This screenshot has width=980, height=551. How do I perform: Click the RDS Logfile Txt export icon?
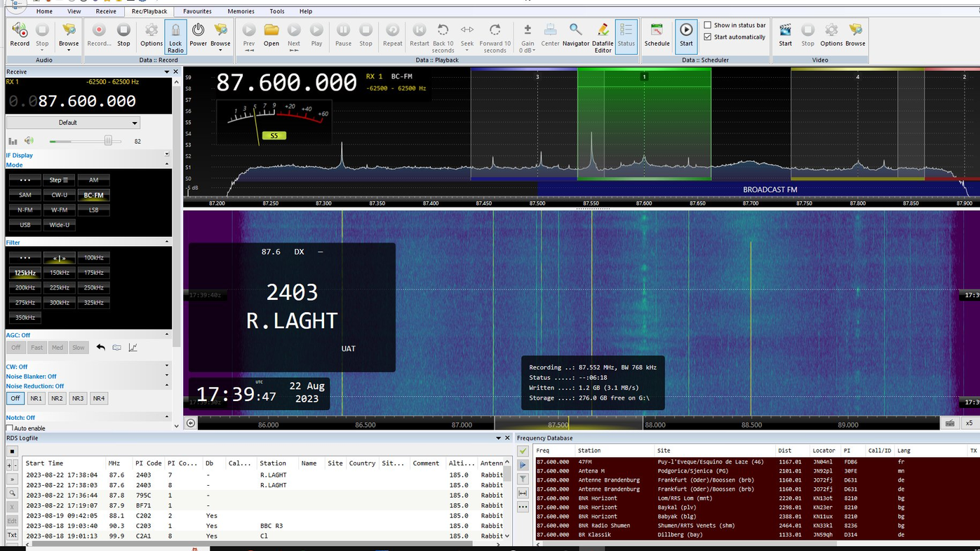pos(12,535)
